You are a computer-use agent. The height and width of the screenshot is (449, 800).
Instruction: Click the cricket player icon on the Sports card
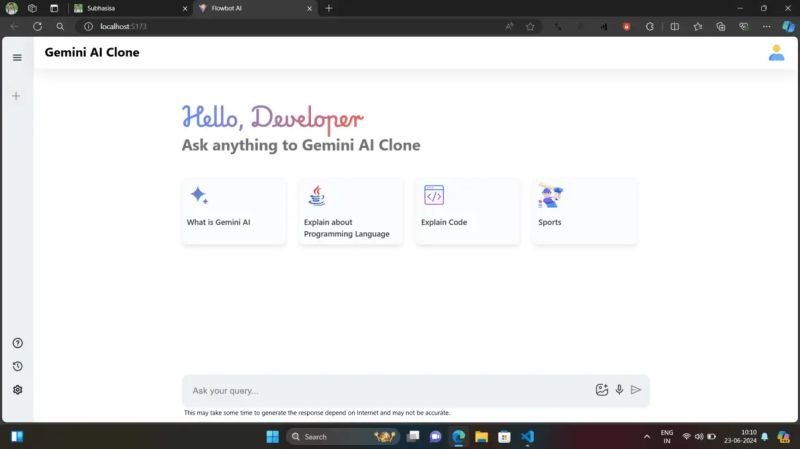point(551,195)
